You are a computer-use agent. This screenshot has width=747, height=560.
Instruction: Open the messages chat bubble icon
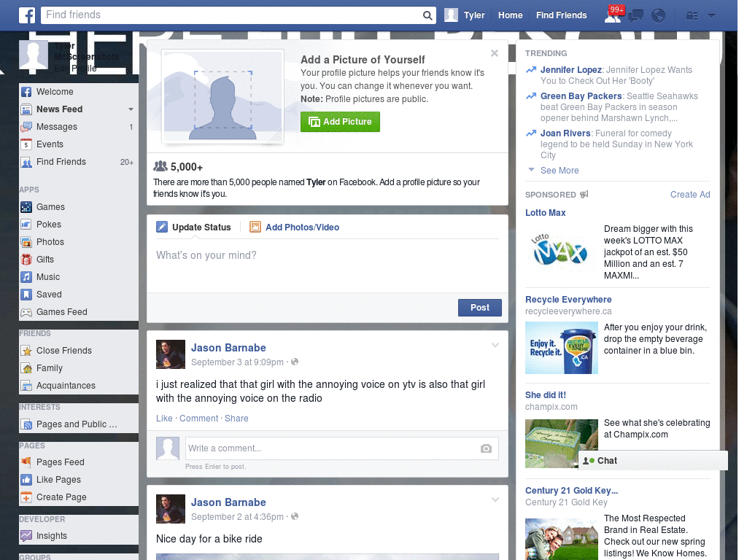pos(635,16)
